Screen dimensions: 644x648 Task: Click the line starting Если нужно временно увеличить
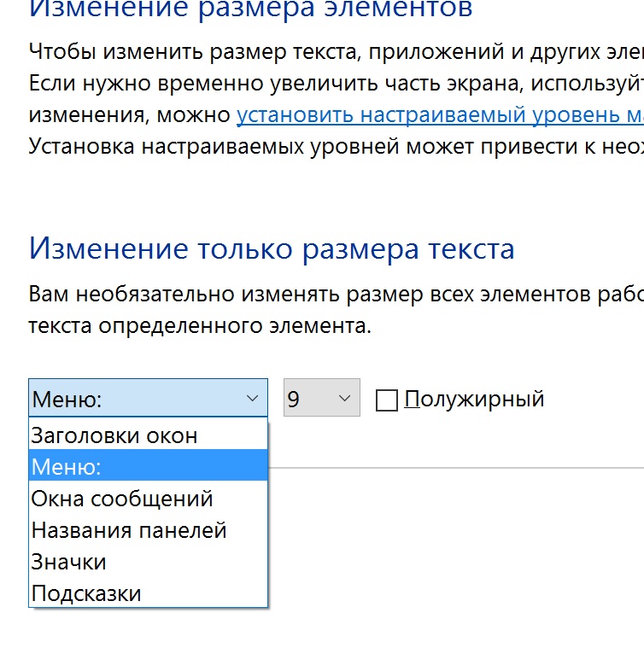click(335, 83)
